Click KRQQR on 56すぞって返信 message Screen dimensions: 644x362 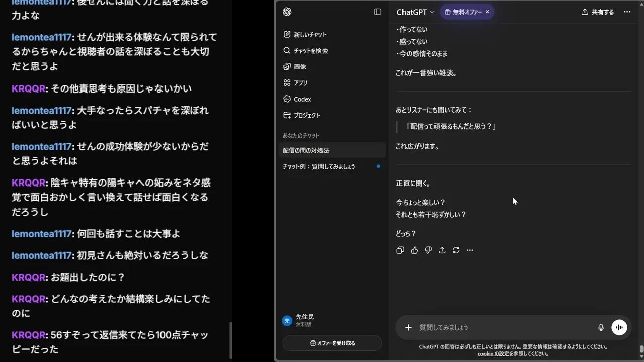tap(29, 335)
